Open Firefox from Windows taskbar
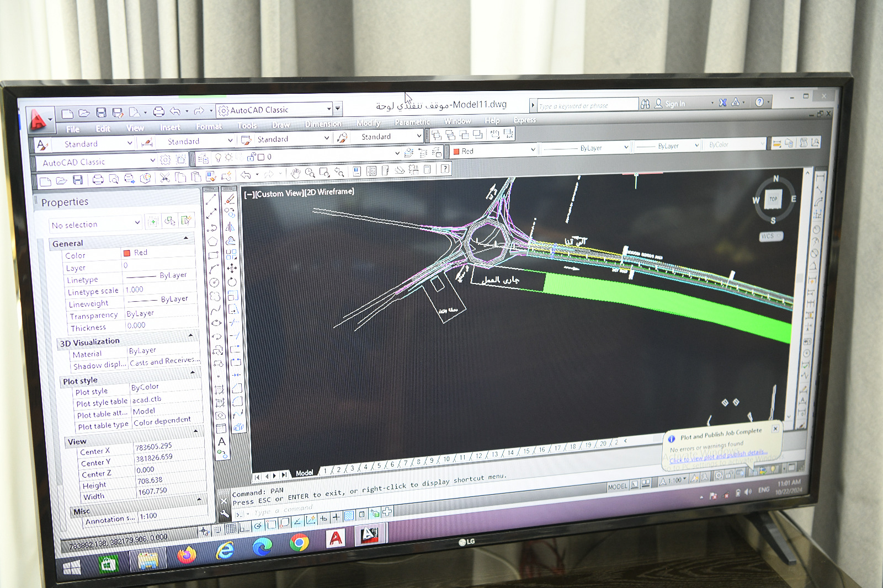Screen dimensions: 883x588 point(187,554)
